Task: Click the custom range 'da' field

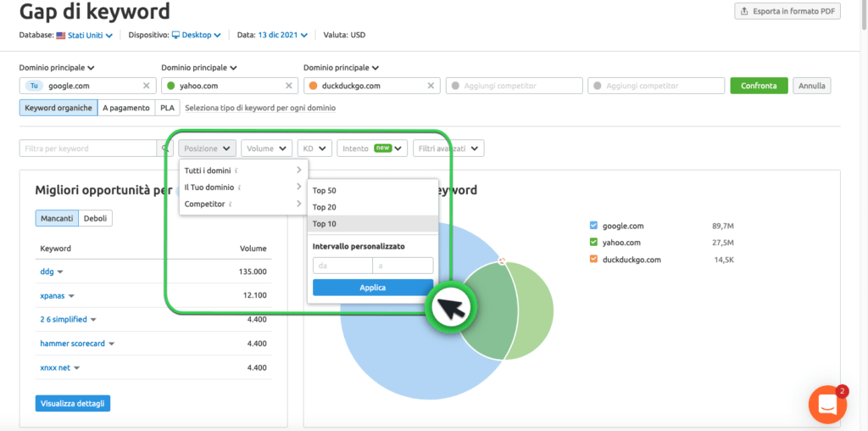Action: pyautogui.click(x=342, y=266)
